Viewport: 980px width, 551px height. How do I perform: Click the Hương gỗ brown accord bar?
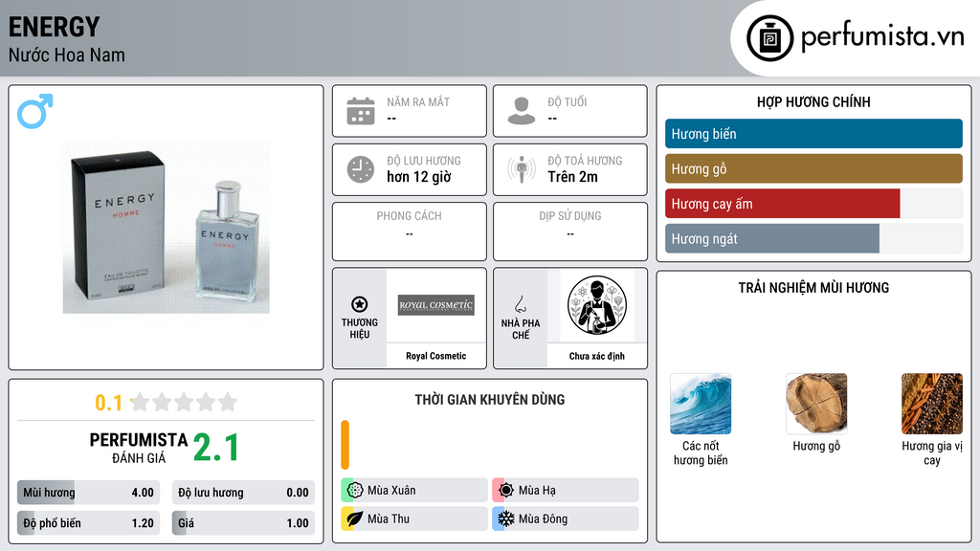click(x=813, y=168)
